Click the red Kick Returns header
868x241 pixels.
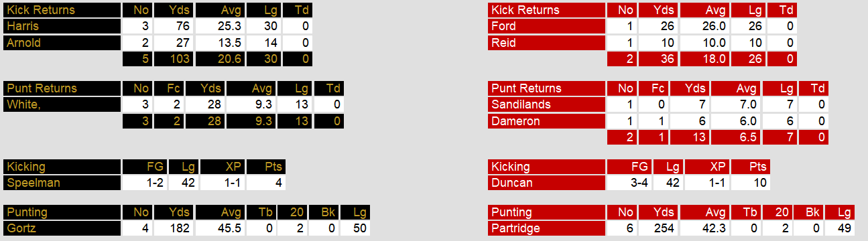click(x=546, y=11)
